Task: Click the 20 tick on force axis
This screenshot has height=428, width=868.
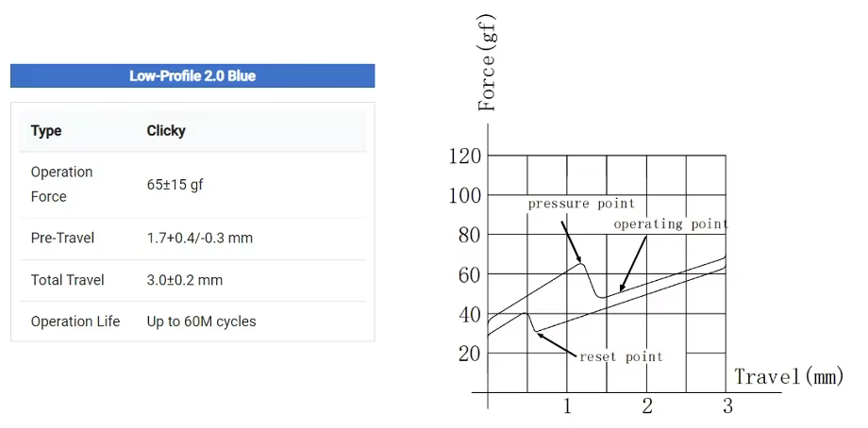Action: pos(470,354)
